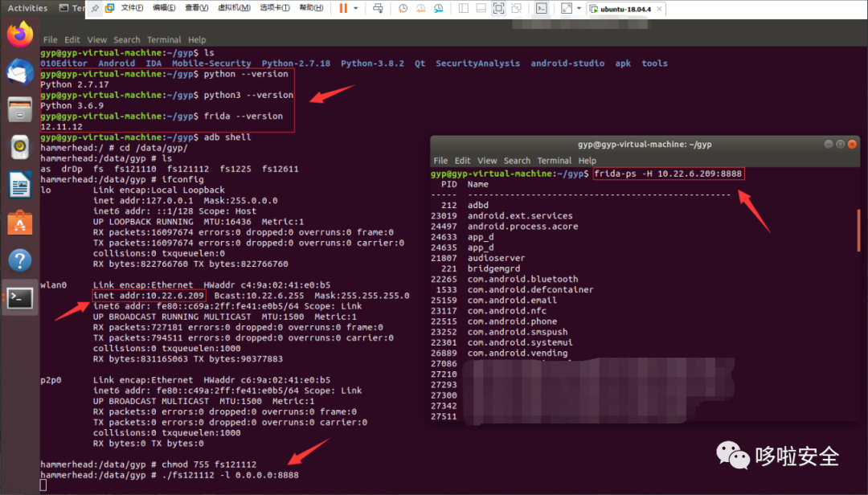The width and height of the screenshot is (868, 495).
Task: Open VMware 文件(F) menu
Action: (133, 8)
